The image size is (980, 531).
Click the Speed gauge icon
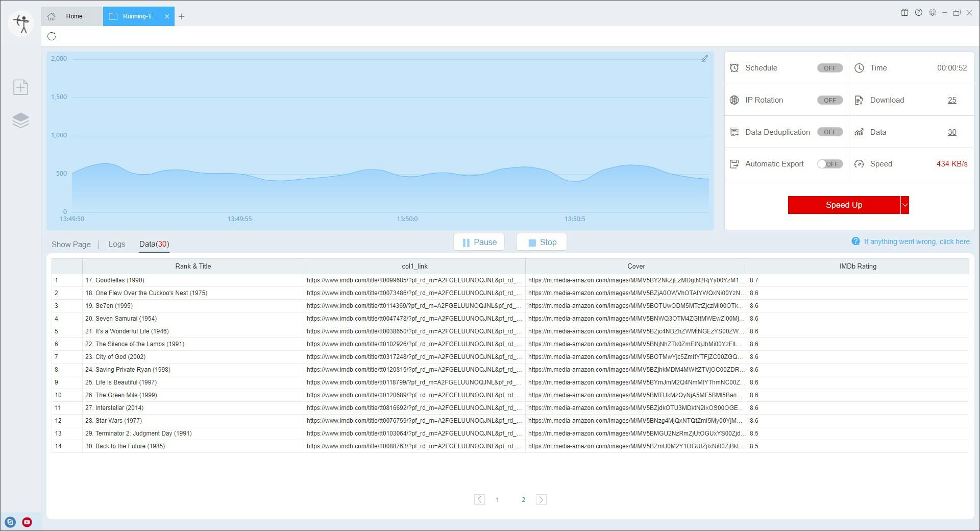click(860, 164)
